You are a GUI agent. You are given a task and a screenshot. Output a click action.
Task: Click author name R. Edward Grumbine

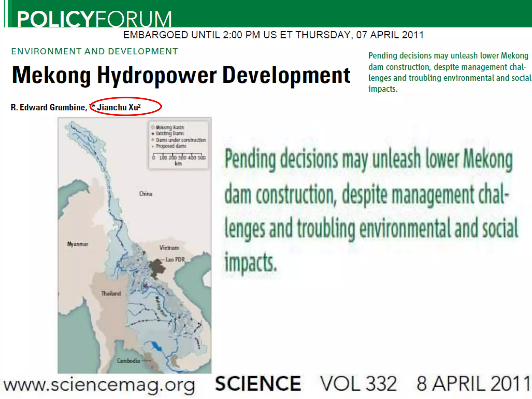point(49,107)
